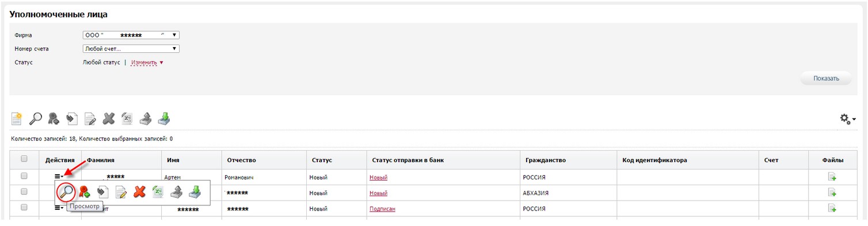Sort by Гражданство column header
Image resolution: width=868 pixels, height=226 pixels.
[x=545, y=160]
